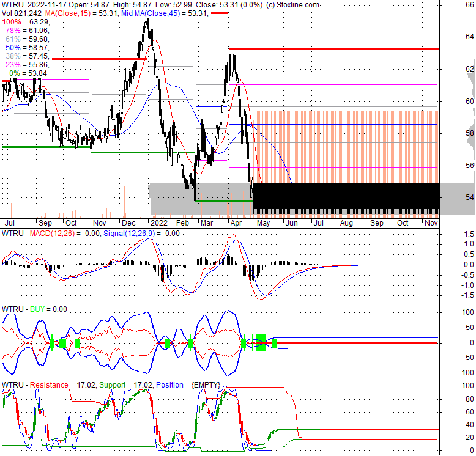Click the 61% = 59.68 Fibonacci level
The height and width of the screenshot is (456, 476).
28,39
